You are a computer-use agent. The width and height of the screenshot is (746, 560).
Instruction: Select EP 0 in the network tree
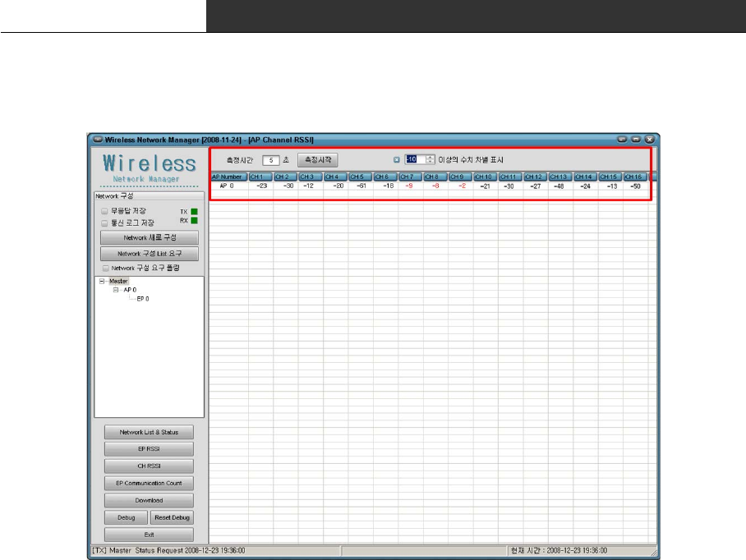pos(143,299)
